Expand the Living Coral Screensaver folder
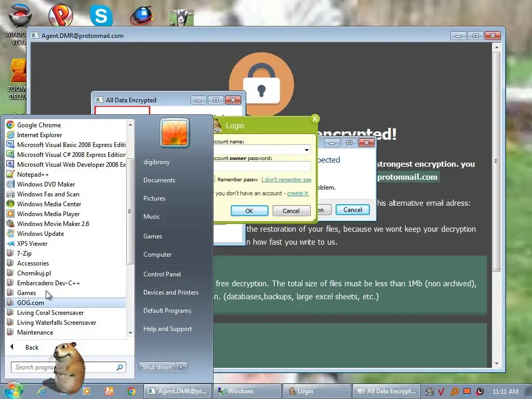This screenshot has width=532, height=399. click(x=66, y=312)
